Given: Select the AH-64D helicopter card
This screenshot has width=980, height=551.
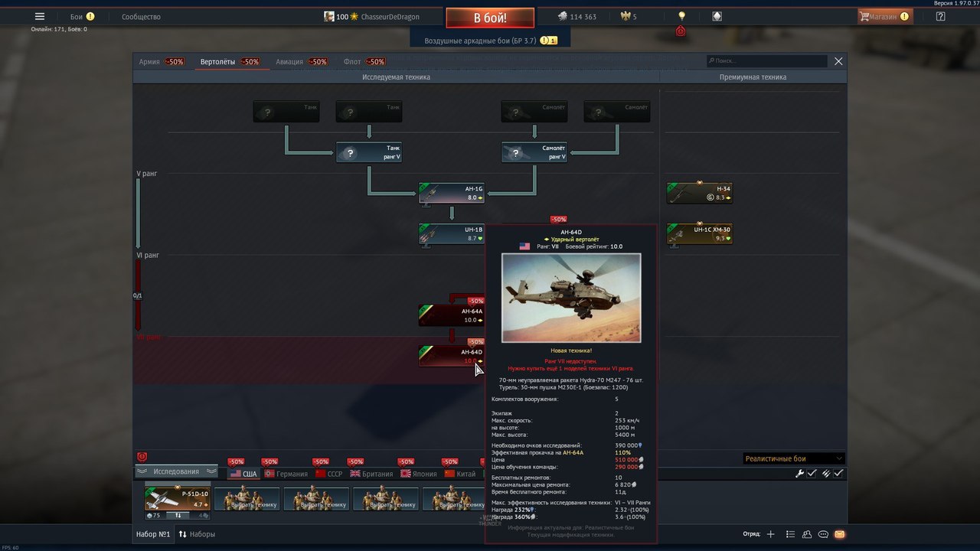Looking at the screenshot, I should [452, 356].
